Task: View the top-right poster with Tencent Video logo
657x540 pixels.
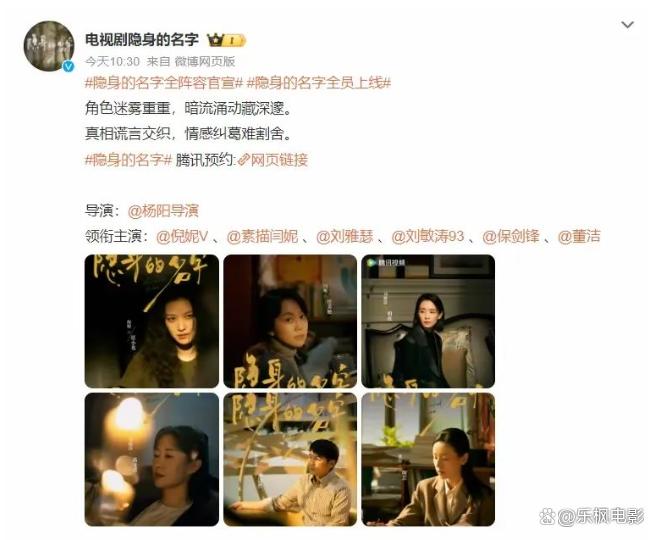Action: [428, 321]
